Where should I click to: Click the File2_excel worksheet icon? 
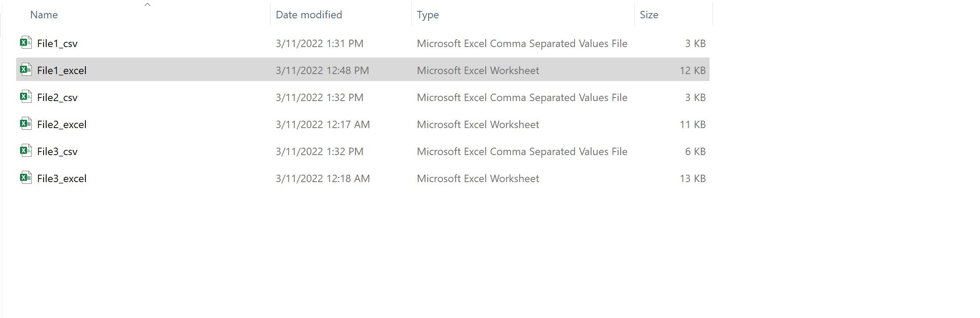[26, 124]
